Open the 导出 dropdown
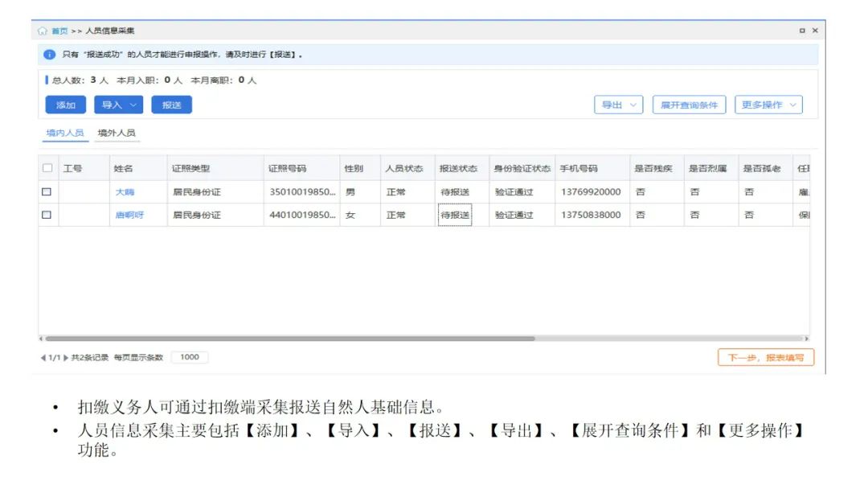868x489 pixels. pos(618,105)
